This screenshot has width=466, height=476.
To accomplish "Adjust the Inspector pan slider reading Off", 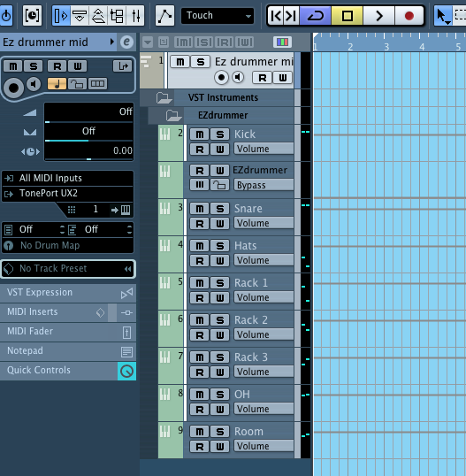I will [x=89, y=132].
